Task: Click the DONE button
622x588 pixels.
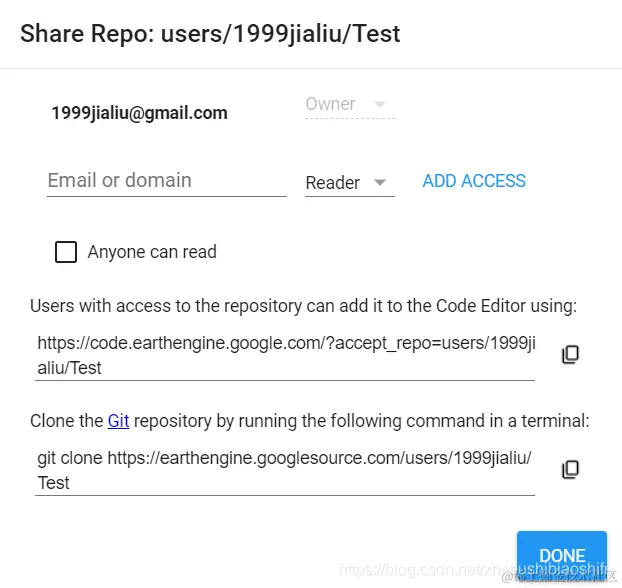Action: click(x=562, y=555)
